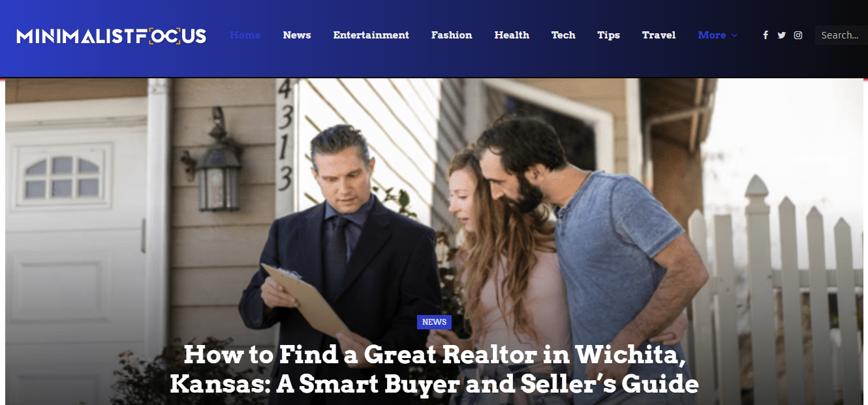This screenshot has width=868, height=405.
Task: Click the MinimalistFocus site logo
Action: (x=112, y=36)
